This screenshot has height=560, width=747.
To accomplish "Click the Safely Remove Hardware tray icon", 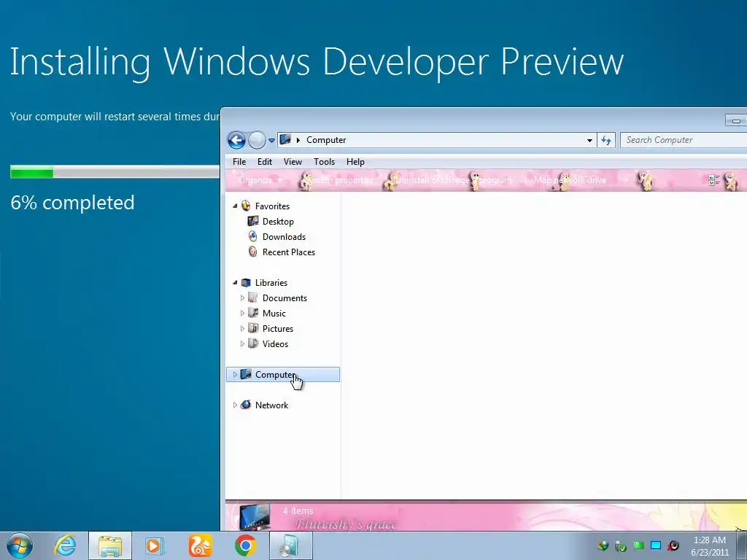I will [620, 545].
